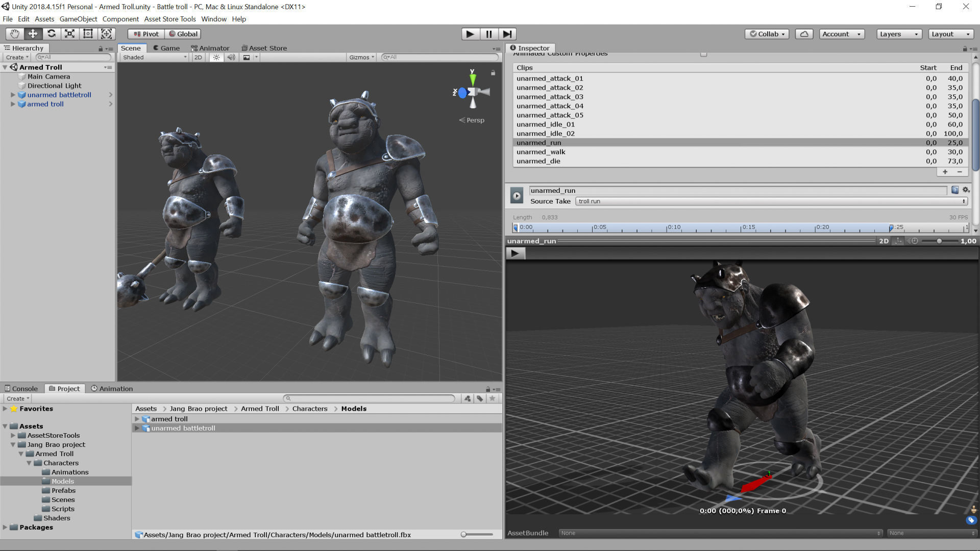The image size is (980, 551).
Task: Open the clip settings gear menu
Action: 966,190
